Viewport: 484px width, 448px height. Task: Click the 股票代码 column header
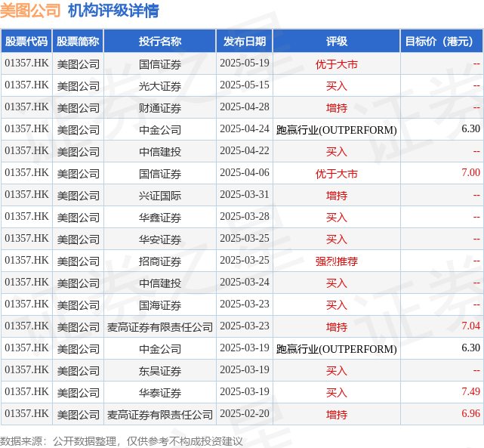point(26,42)
